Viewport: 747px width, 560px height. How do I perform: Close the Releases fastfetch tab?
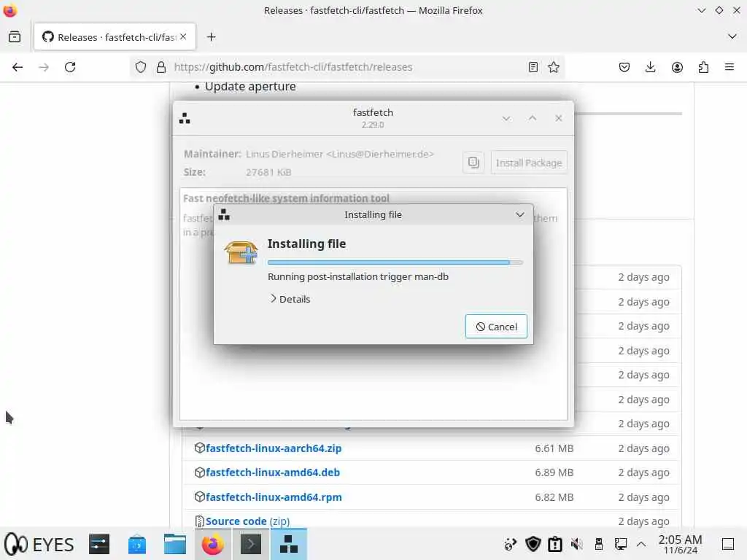pos(183,36)
